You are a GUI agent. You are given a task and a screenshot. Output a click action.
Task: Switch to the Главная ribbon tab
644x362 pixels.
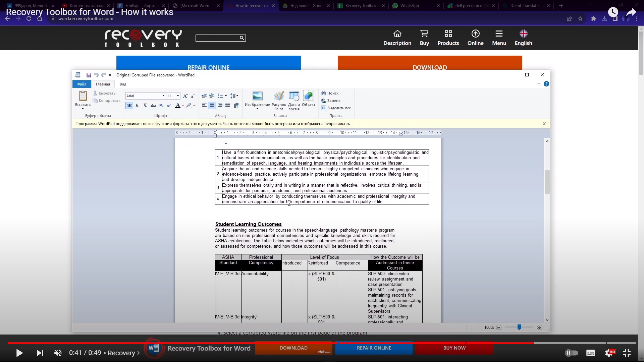(x=103, y=84)
